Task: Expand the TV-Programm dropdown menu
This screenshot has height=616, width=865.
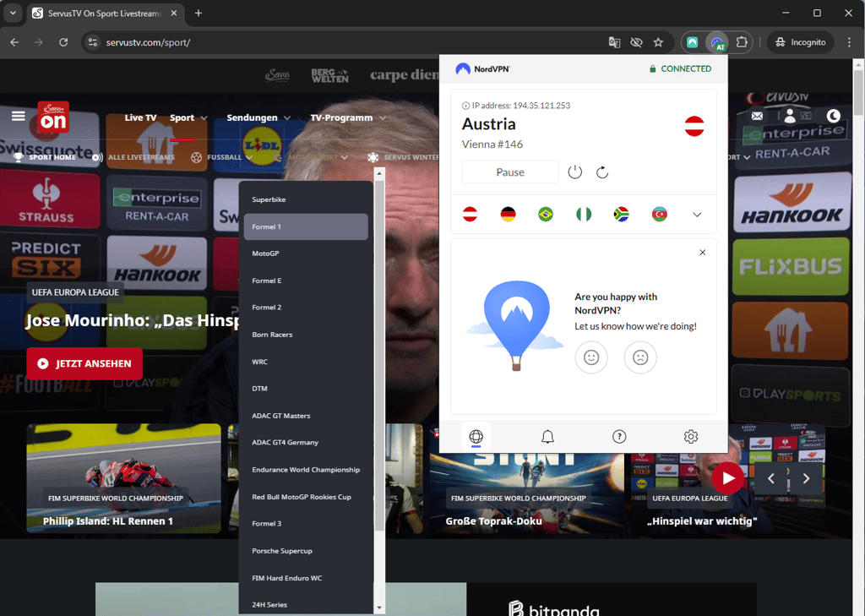Action: click(x=383, y=118)
